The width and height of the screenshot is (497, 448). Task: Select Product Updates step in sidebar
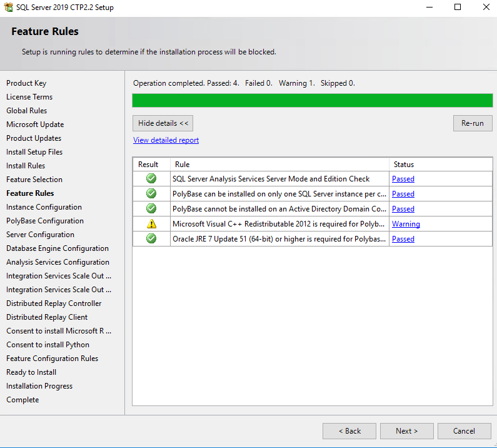[34, 138]
